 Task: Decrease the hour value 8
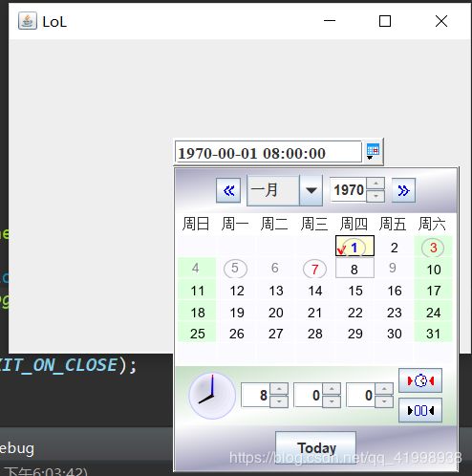279,401
